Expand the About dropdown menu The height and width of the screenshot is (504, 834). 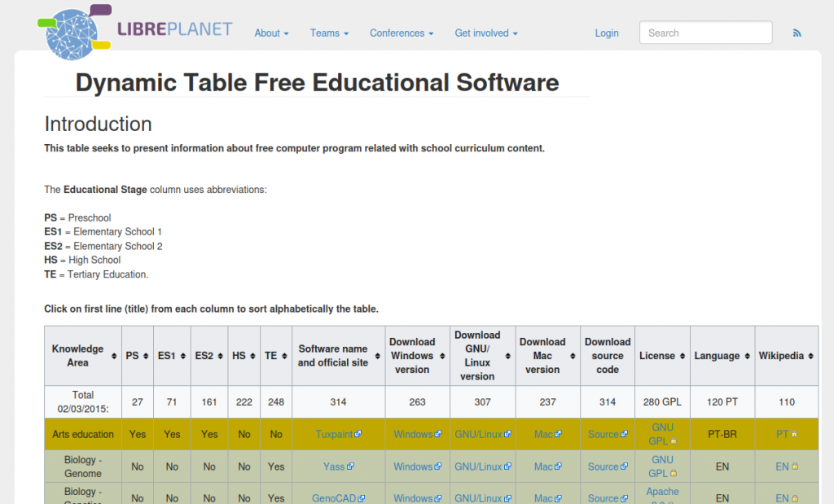pyautogui.click(x=271, y=33)
